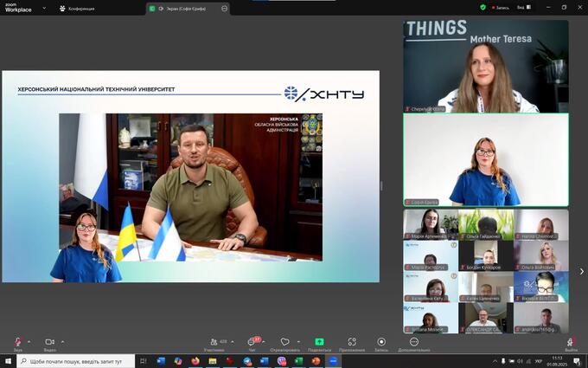
Task: Toggle the Запись recording button in toolbar
Action: pyautogui.click(x=381, y=343)
